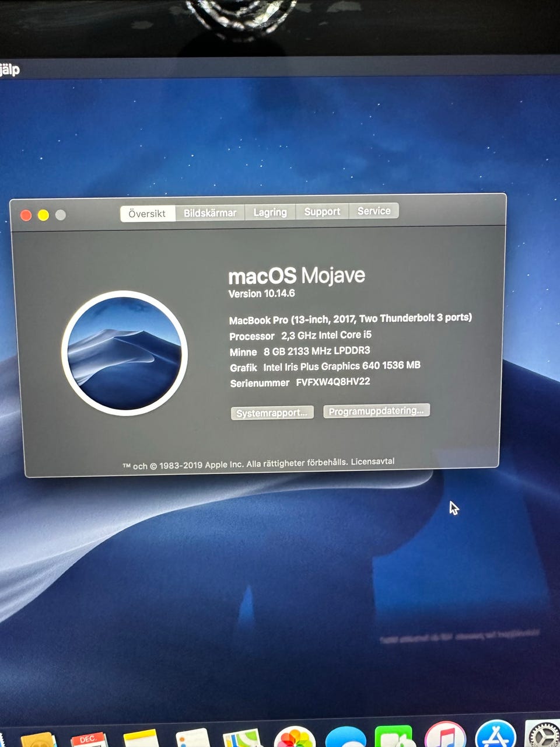Click the Systemrapport... button
The height and width of the screenshot is (747, 560).
(x=272, y=413)
